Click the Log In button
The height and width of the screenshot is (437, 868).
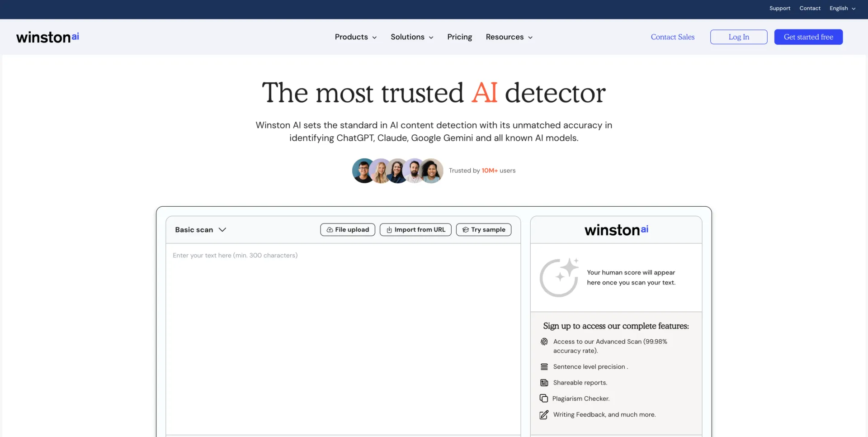[738, 37]
